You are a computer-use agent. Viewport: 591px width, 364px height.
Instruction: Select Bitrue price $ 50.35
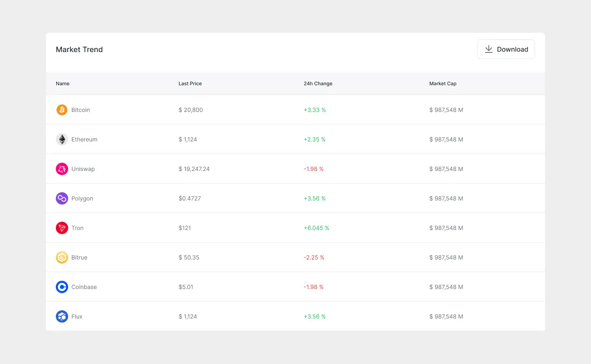coord(189,257)
